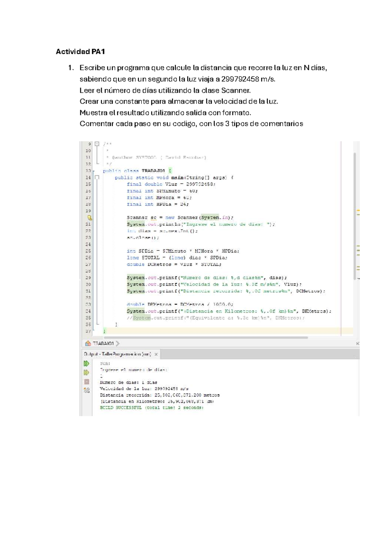The image size is (392, 554).
Task: Click the yellow warning mark in error stripe
Action: pos(358,211)
